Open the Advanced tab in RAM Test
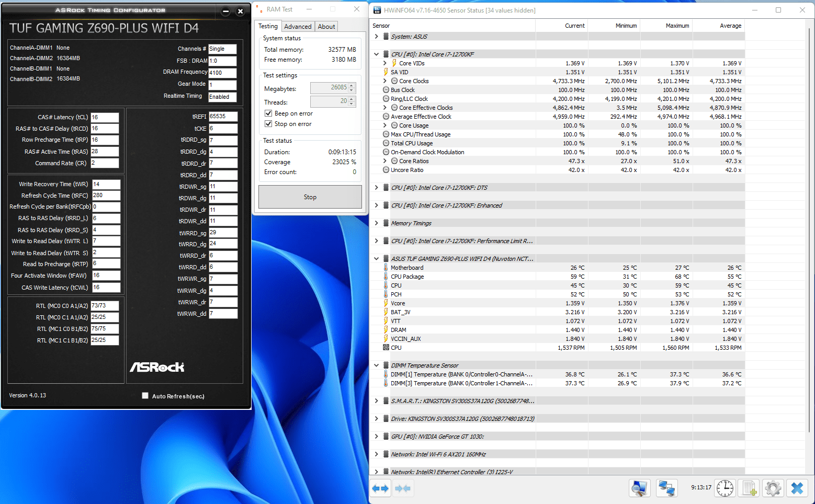This screenshot has height=504, width=815. pyautogui.click(x=298, y=27)
